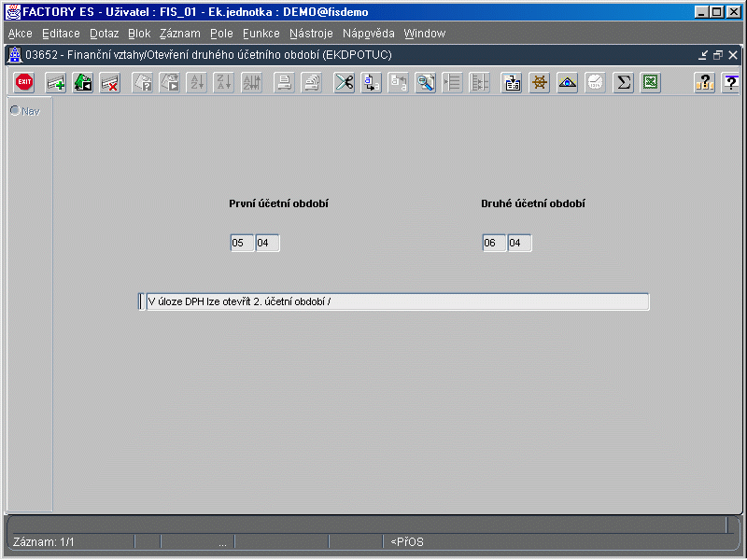Open the Nástroje menu
Image resolution: width=747 pixels, height=560 pixels.
[x=311, y=34]
